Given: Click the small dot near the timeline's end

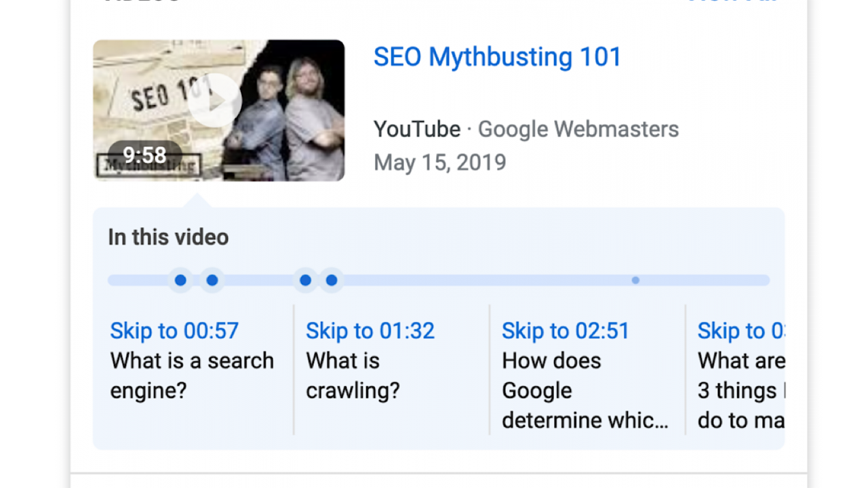Looking at the screenshot, I should (635, 280).
